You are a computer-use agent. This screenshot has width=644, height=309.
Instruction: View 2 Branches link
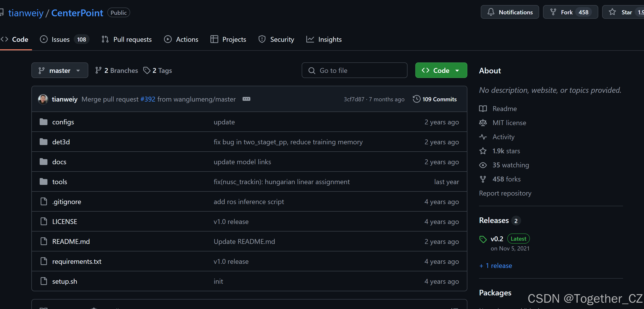pyautogui.click(x=117, y=71)
